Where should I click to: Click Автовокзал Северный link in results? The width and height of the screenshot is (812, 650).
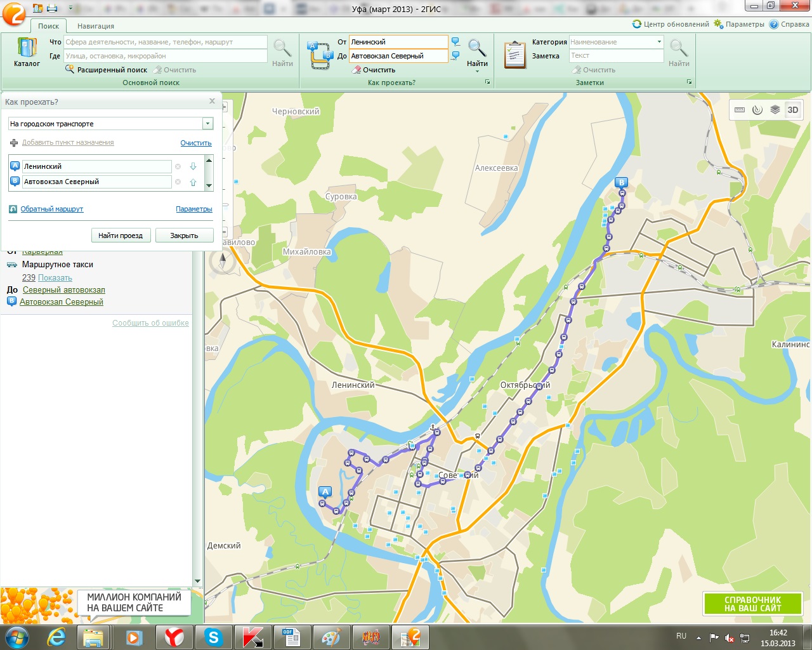click(62, 302)
